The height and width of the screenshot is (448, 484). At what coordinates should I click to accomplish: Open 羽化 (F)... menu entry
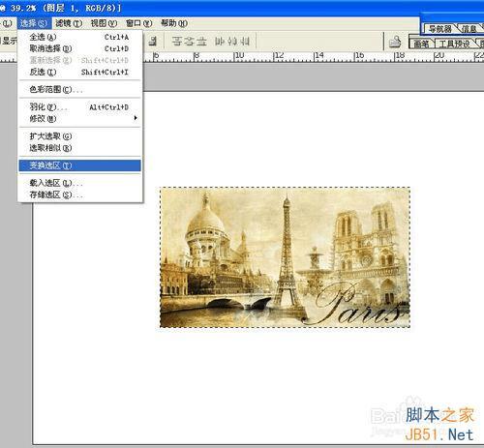click(79, 106)
